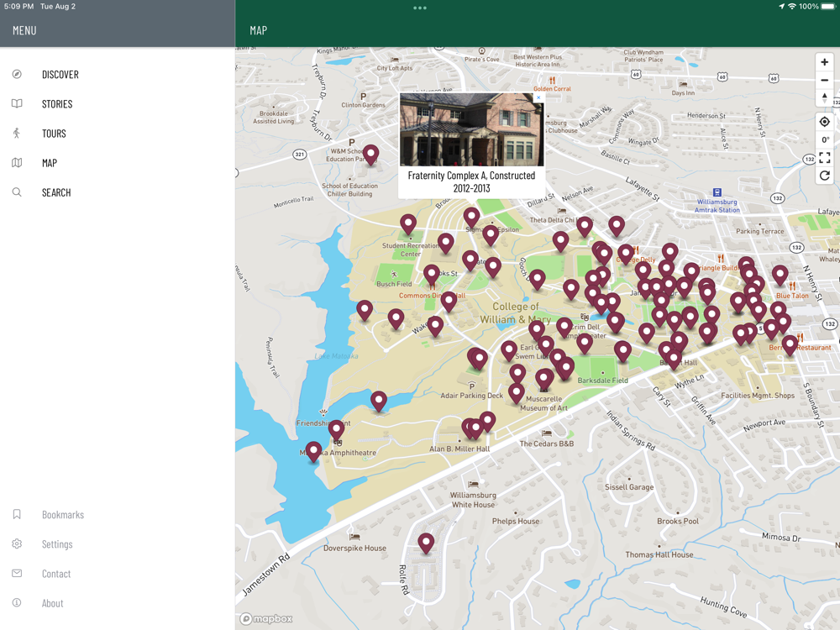The image size is (840, 630).
Task: Click the Williamsburg Amtrak Station label
Action: [717, 206]
